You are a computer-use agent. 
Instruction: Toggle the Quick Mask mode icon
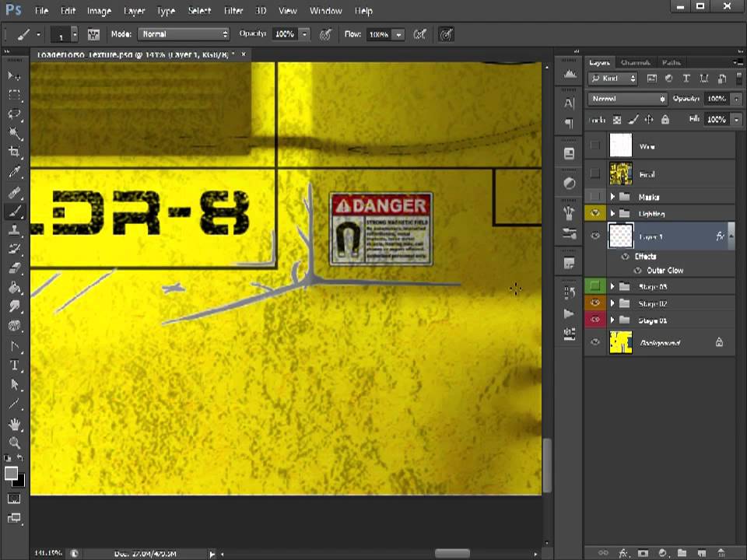point(14,499)
